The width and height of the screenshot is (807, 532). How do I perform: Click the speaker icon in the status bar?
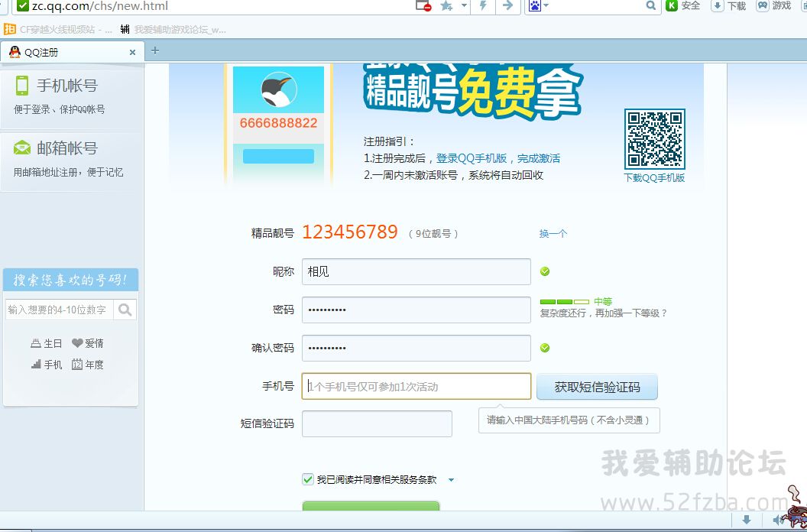[x=778, y=519]
